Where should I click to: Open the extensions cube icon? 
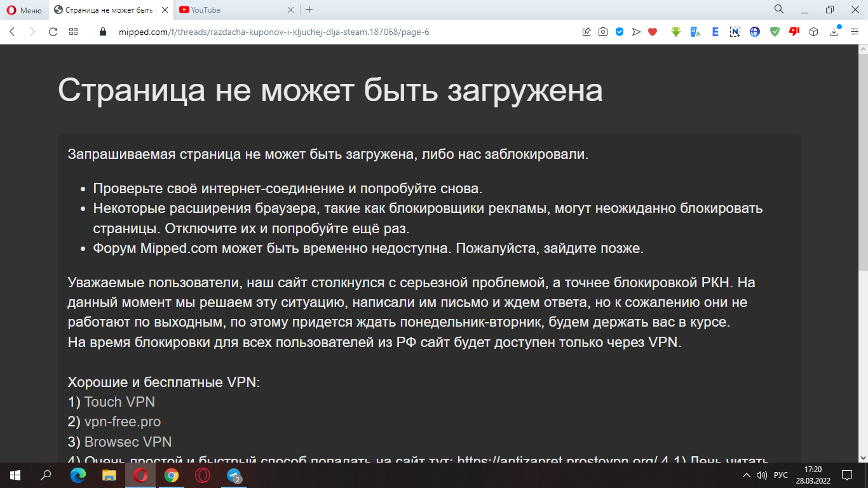814,32
